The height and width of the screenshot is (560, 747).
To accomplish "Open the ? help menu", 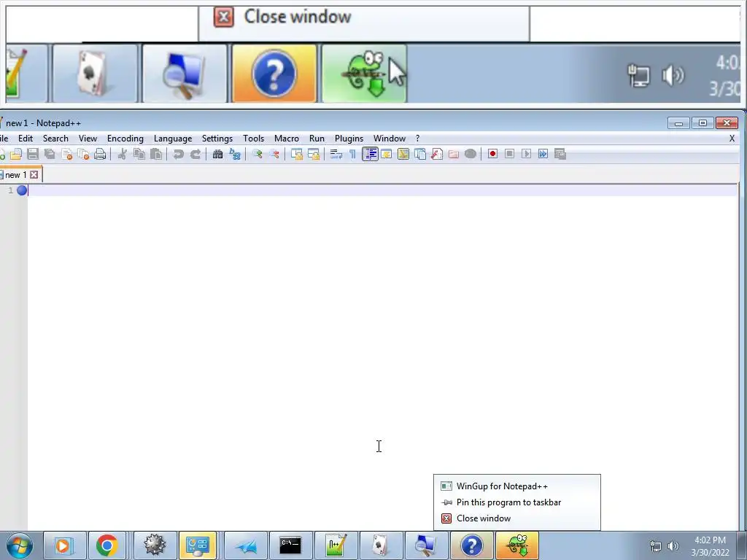I will pos(418,139).
